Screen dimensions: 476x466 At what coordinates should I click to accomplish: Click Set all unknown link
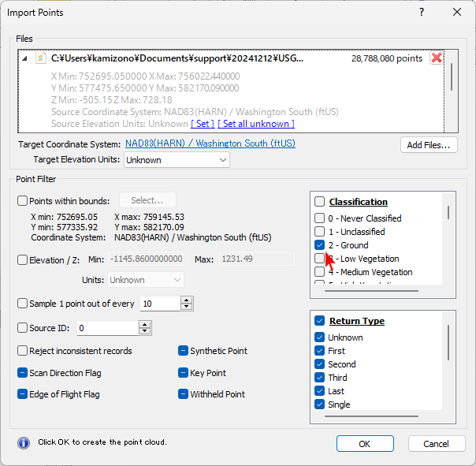[256, 124]
